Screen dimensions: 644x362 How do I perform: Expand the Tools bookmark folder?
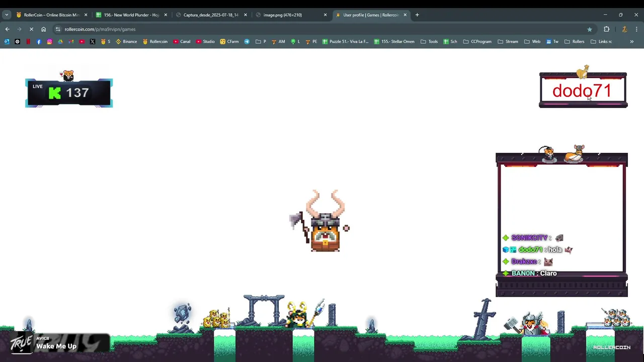click(x=429, y=42)
